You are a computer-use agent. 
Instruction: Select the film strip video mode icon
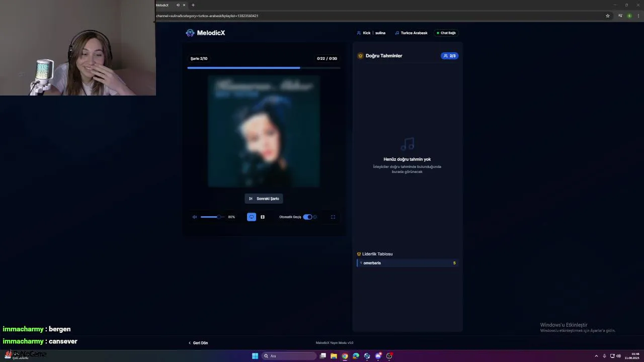(x=263, y=217)
